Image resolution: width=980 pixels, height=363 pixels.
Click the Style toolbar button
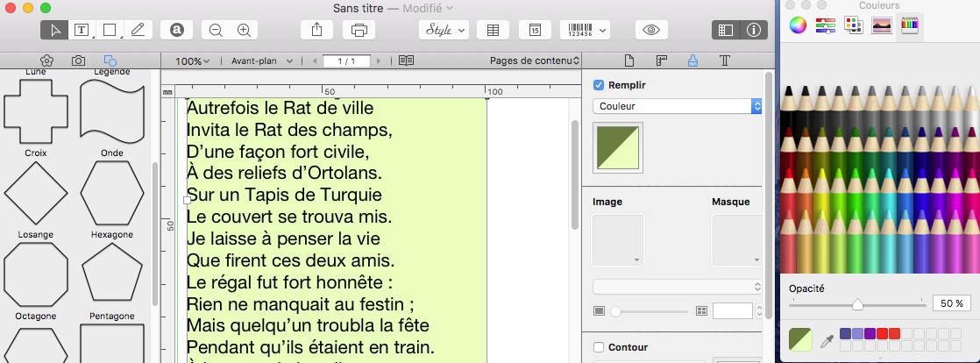444,30
